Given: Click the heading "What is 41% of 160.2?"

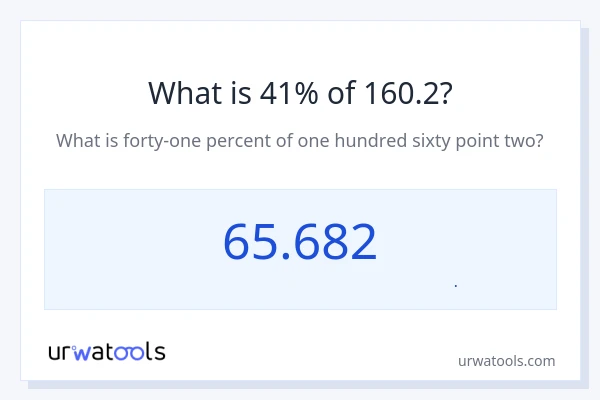Looking at the screenshot, I should click(300, 93).
